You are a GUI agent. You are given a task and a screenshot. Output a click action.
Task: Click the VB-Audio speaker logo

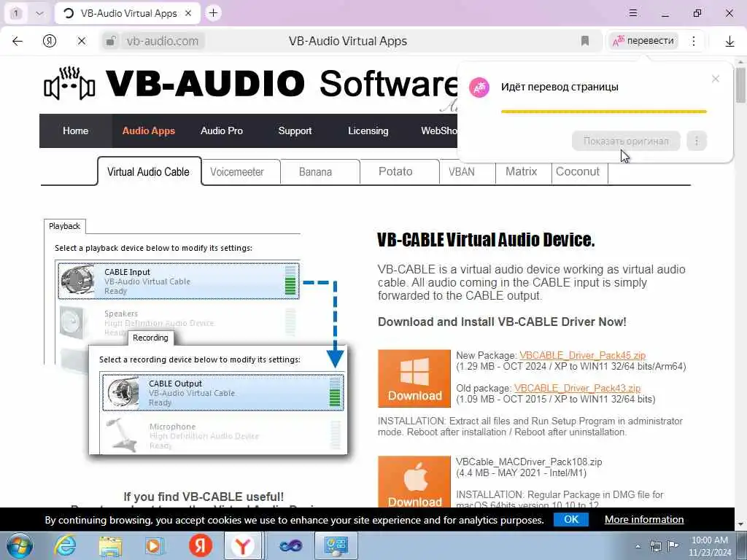pyautogui.click(x=69, y=83)
